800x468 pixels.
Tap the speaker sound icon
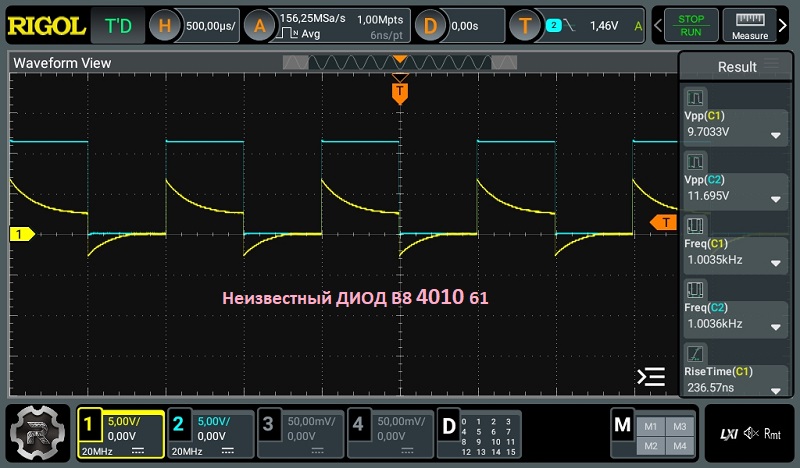click(750, 434)
